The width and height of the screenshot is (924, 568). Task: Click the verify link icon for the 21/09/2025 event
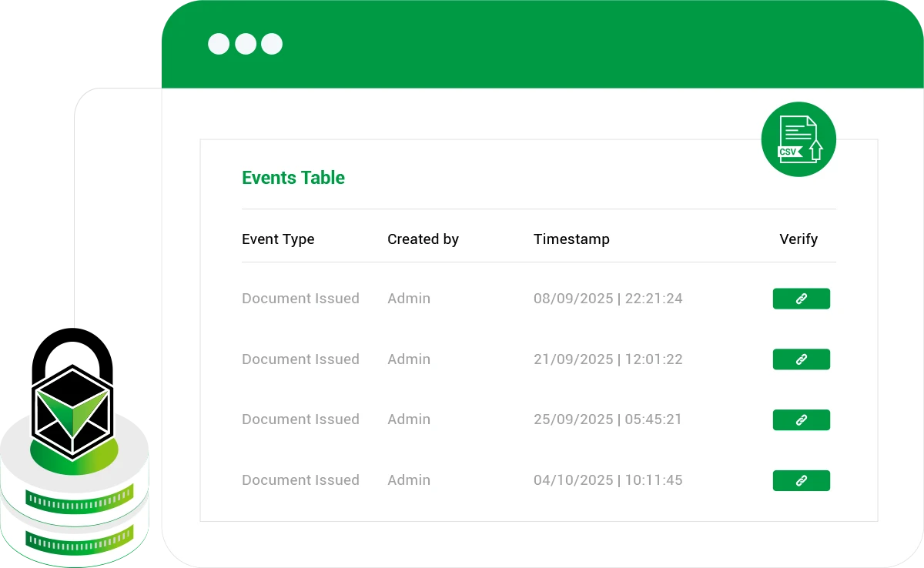[801, 359]
